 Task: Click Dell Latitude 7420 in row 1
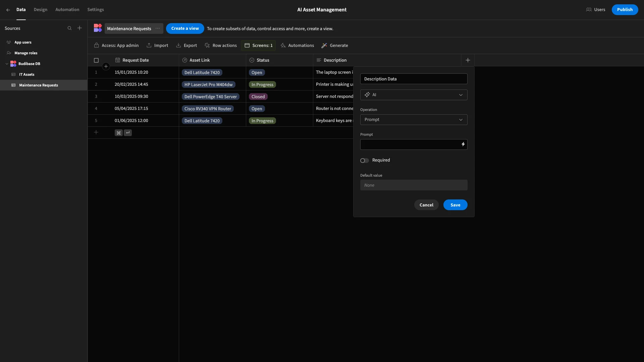[202, 72]
